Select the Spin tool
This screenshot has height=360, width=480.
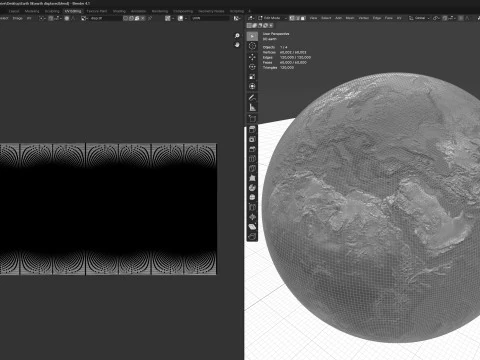tap(252, 188)
